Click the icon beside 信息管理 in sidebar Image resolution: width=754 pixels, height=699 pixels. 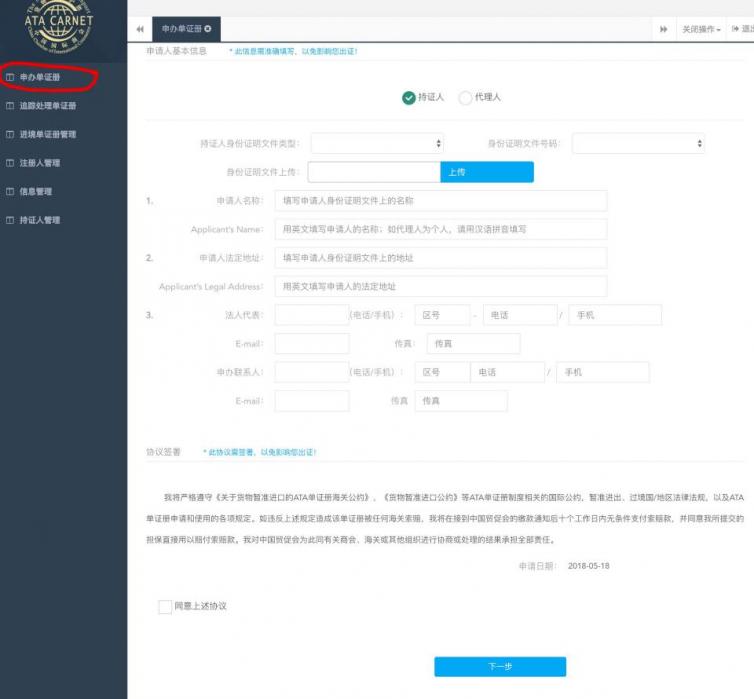[x=10, y=192]
